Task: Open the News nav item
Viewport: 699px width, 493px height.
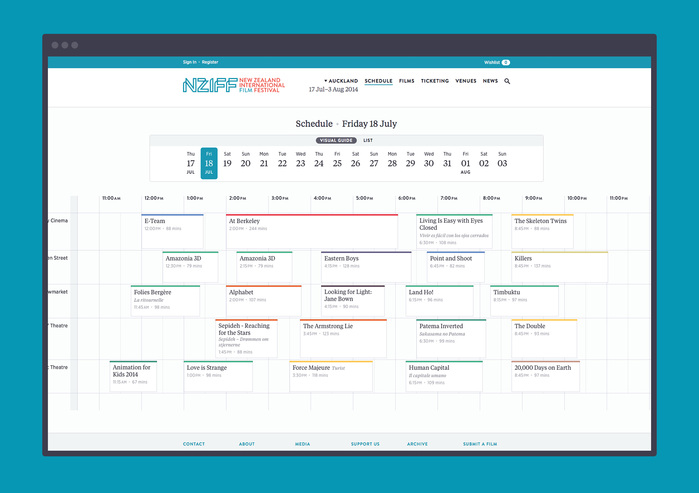Action: click(x=490, y=81)
